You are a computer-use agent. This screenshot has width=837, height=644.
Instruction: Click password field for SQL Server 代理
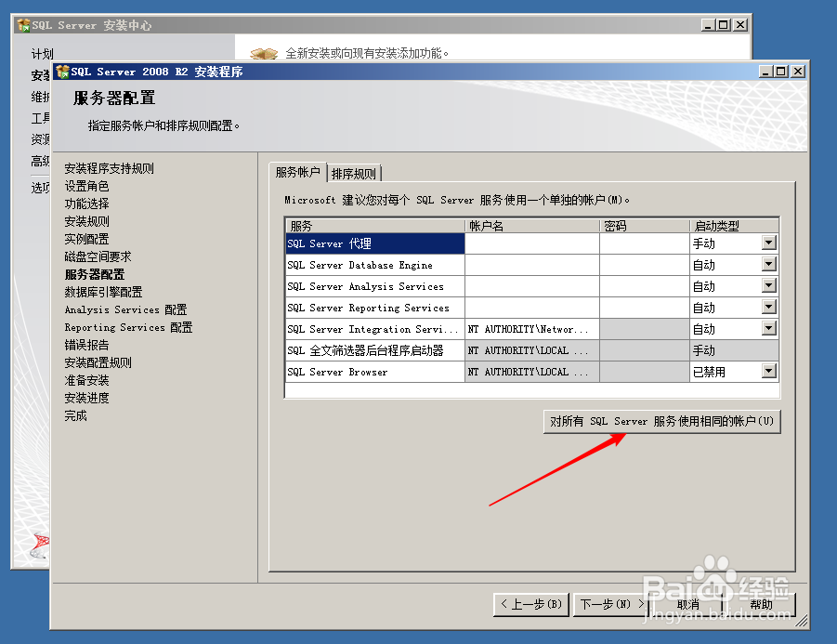pyautogui.click(x=645, y=243)
